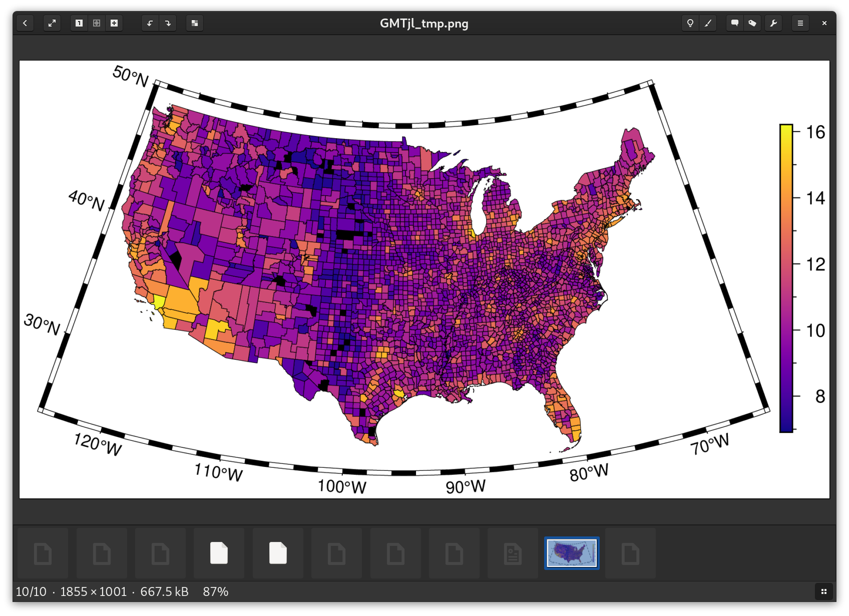The width and height of the screenshot is (849, 616).
Task: Select the text-document thumbnail
Action: click(x=513, y=553)
